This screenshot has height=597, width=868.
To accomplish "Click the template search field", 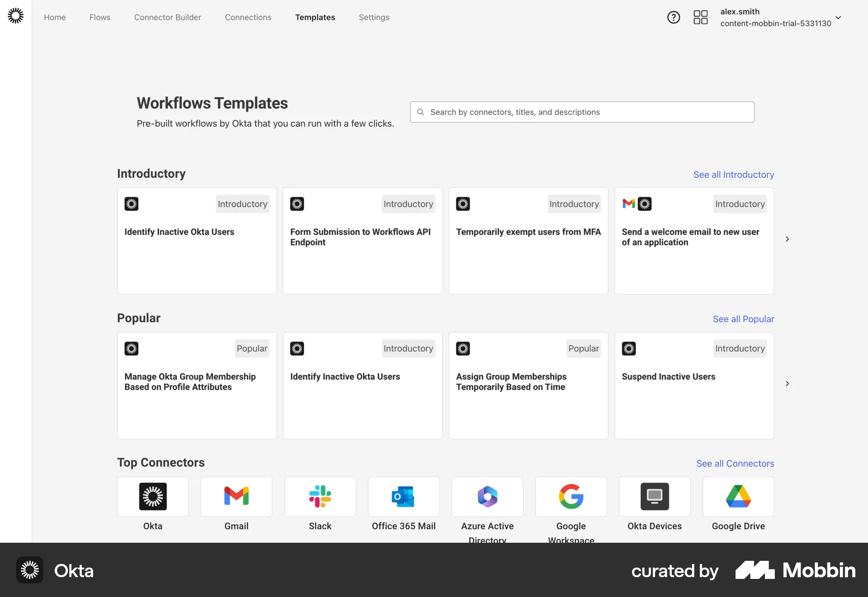I will tap(581, 112).
